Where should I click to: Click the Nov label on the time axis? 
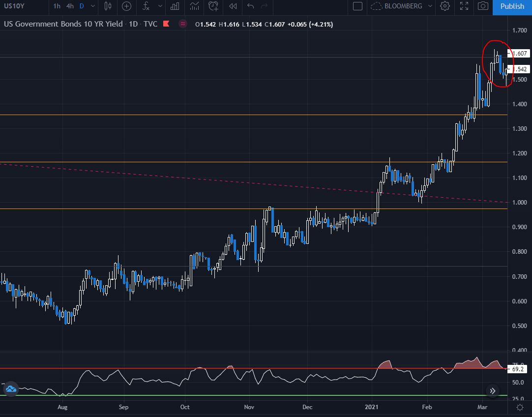click(249, 407)
